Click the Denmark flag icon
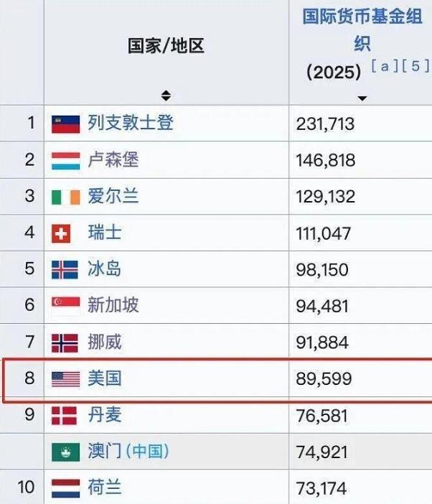This screenshot has height=504, width=432. click(x=64, y=416)
